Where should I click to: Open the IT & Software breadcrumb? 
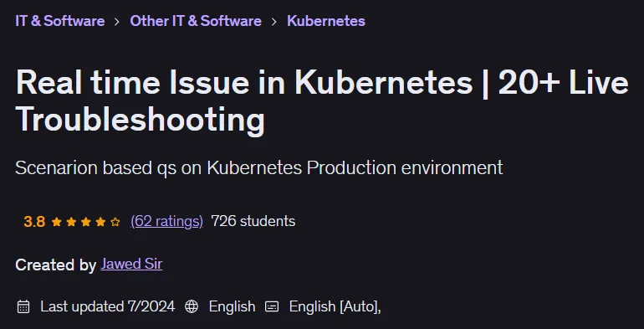click(x=60, y=21)
